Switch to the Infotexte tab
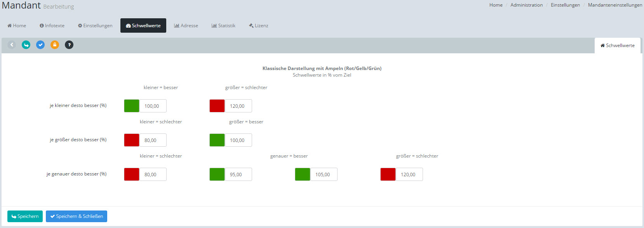Screen dimensions: 644x228 coord(52,26)
